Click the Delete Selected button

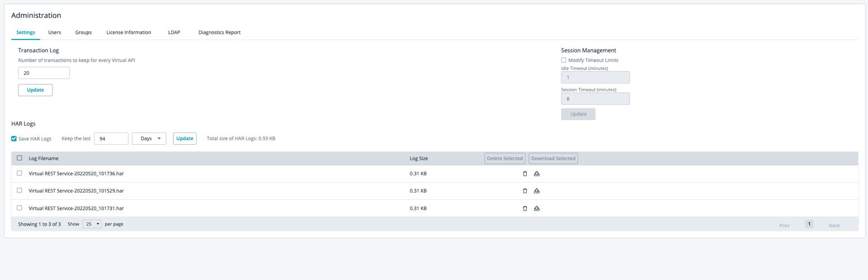coord(505,159)
